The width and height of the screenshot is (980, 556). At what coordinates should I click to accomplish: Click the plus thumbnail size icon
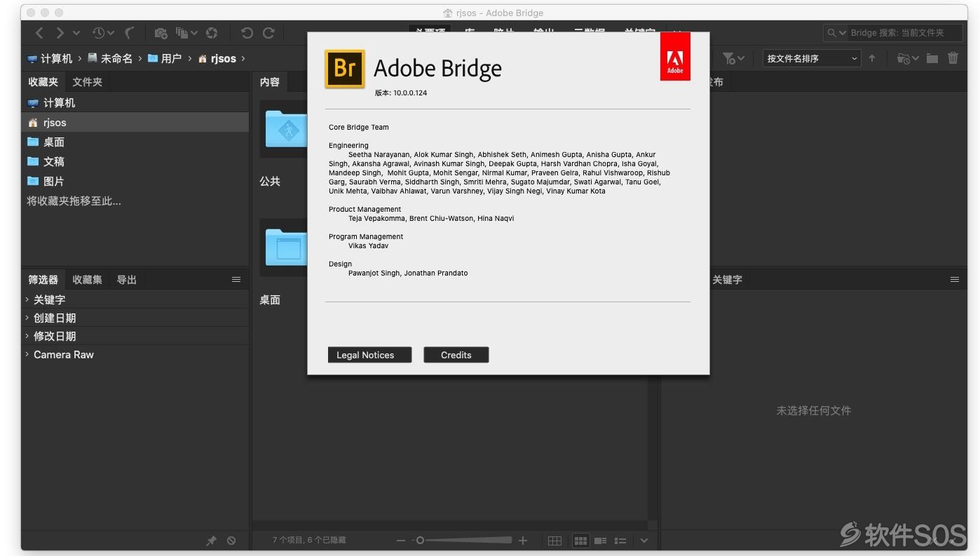coord(523,541)
